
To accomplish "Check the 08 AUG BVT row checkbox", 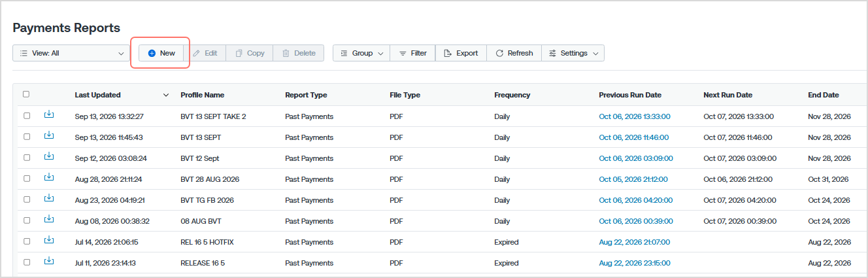I will [x=27, y=220].
